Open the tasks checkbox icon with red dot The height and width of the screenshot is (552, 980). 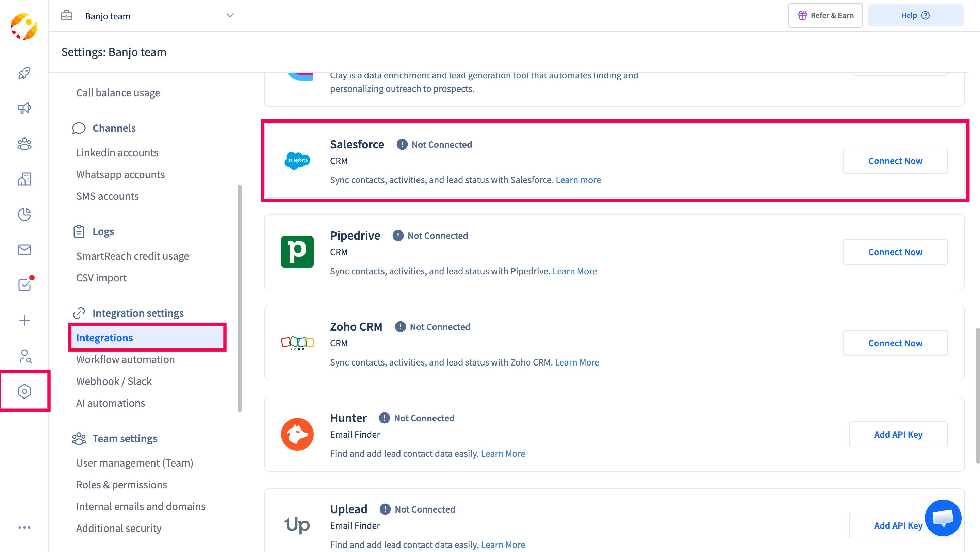pos(24,285)
